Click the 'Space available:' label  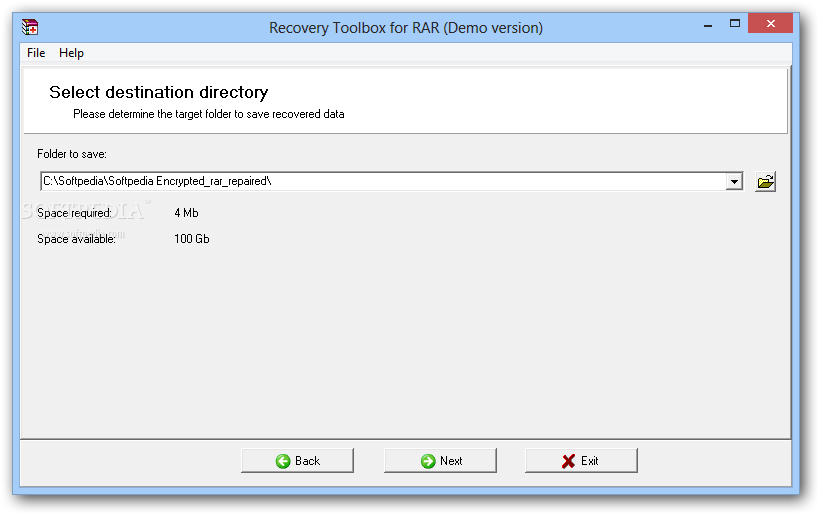point(76,239)
